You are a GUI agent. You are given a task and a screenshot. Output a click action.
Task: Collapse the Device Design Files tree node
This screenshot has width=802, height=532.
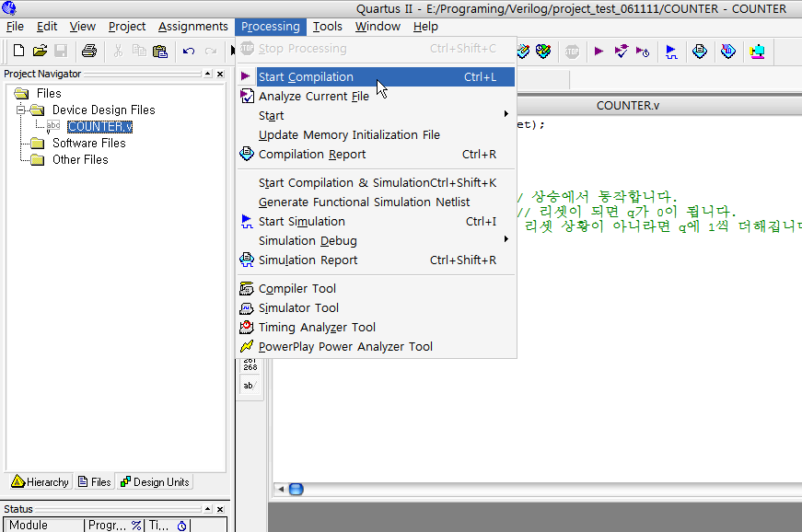coord(20,110)
